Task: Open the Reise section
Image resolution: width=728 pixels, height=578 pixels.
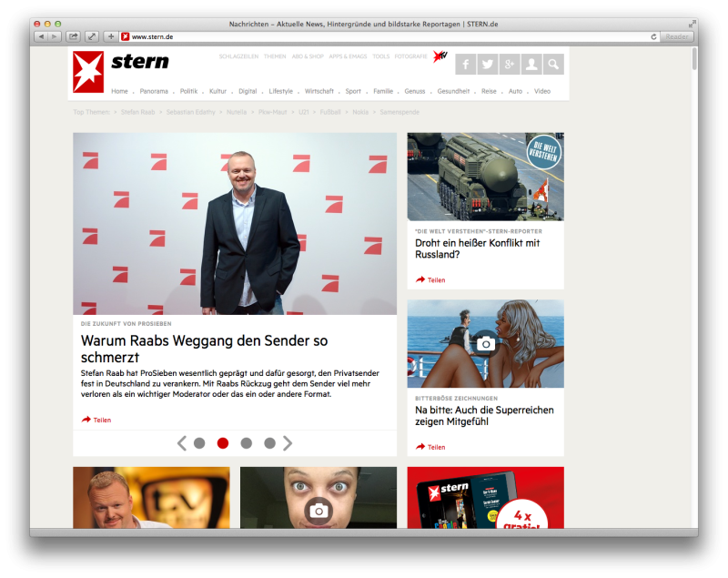Action: [x=489, y=91]
